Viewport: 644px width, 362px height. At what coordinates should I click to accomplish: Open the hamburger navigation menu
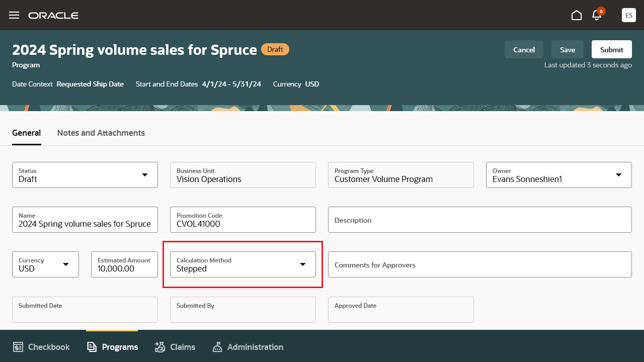coord(14,15)
